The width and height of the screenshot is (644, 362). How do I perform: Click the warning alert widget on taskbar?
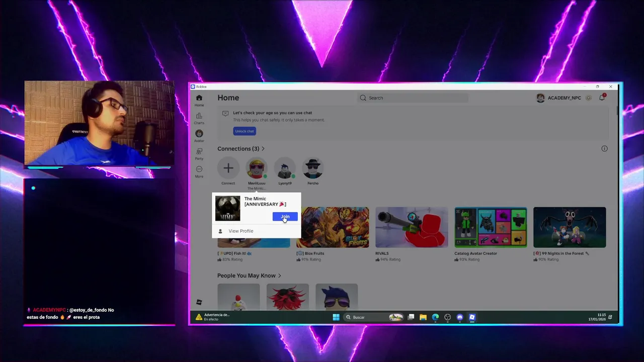coord(212,317)
